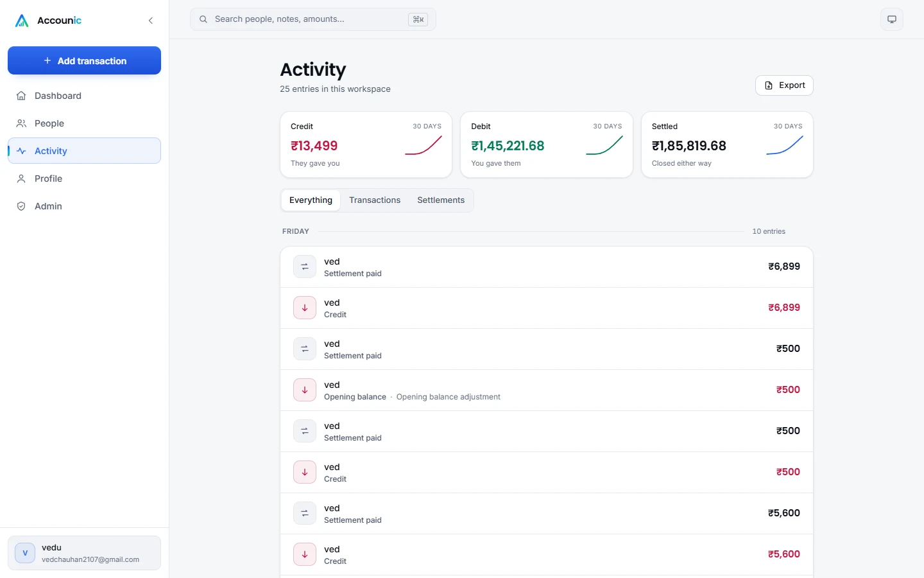The width and height of the screenshot is (924, 578).
Task: Click the FRIDAY group header label
Action: pyautogui.click(x=296, y=231)
